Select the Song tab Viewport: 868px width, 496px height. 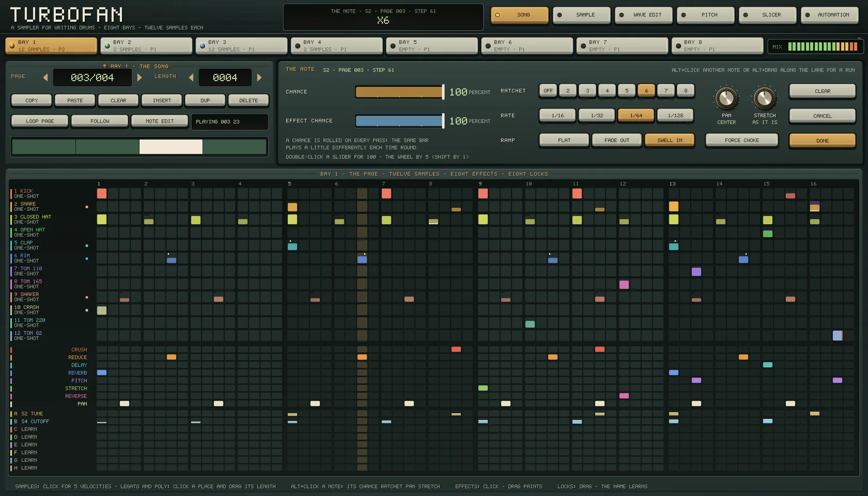click(520, 15)
